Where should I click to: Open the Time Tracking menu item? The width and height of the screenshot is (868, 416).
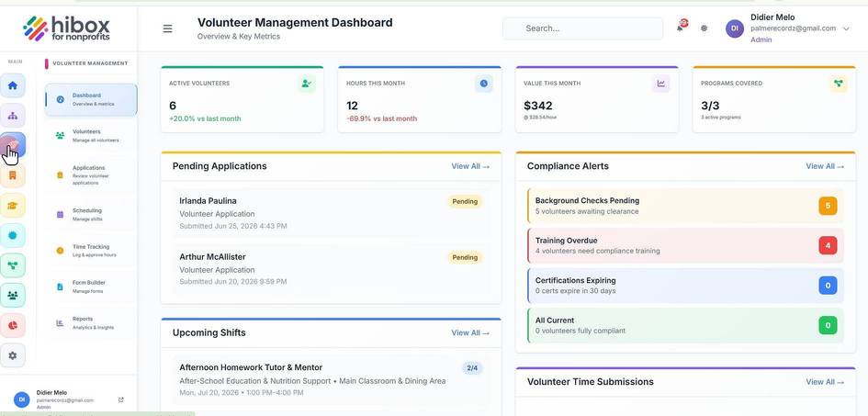point(91,251)
